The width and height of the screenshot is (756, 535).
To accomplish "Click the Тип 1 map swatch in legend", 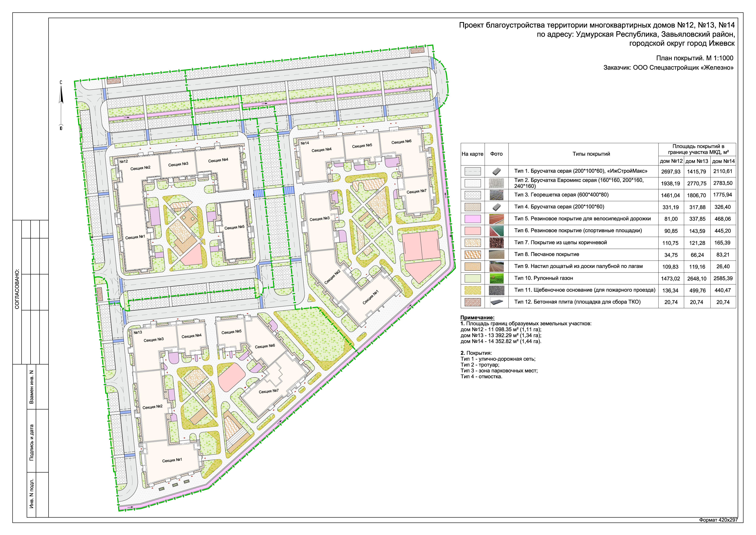I will [473, 171].
